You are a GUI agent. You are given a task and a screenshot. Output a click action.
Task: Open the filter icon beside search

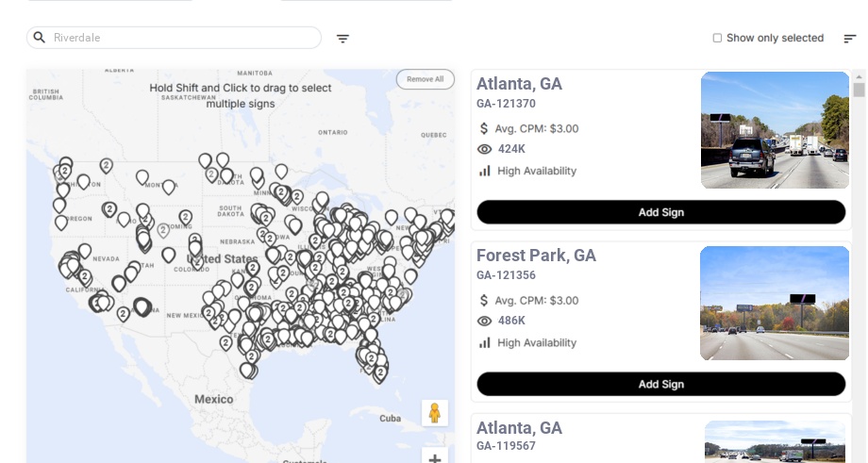click(x=342, y=39)
